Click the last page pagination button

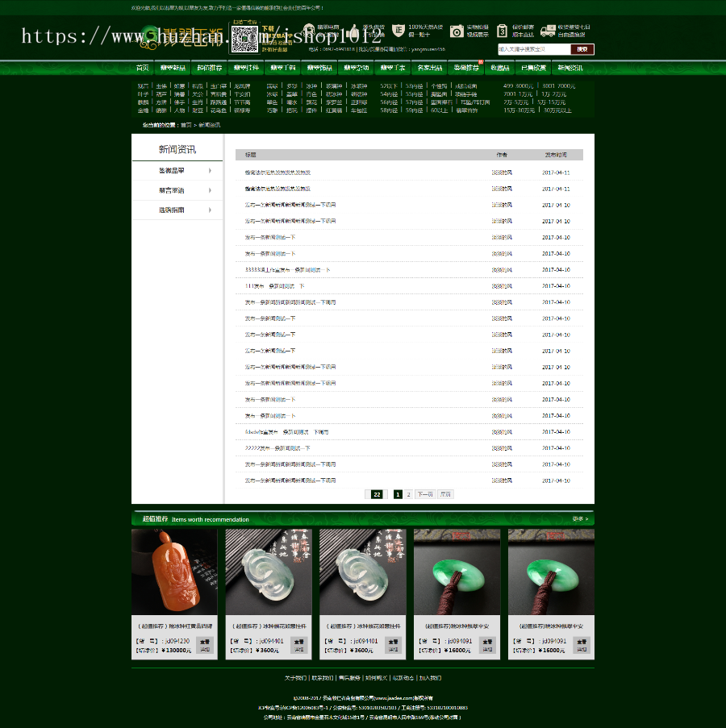click(x=445, y=494)
